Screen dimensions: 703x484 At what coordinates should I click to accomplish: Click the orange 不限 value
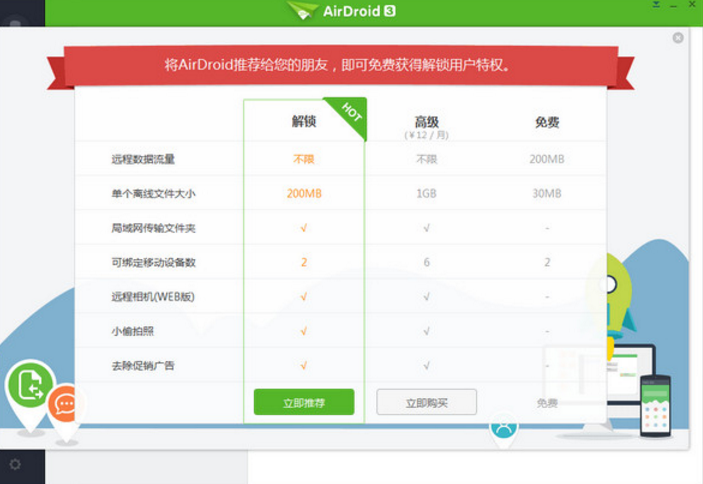pyautogui.click(x=304, y=159)
